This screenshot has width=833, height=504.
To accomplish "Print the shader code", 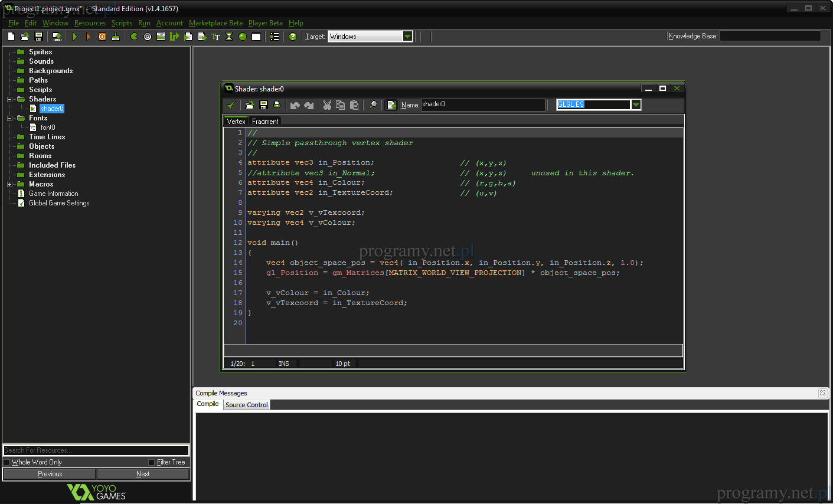I will [276, 105].
